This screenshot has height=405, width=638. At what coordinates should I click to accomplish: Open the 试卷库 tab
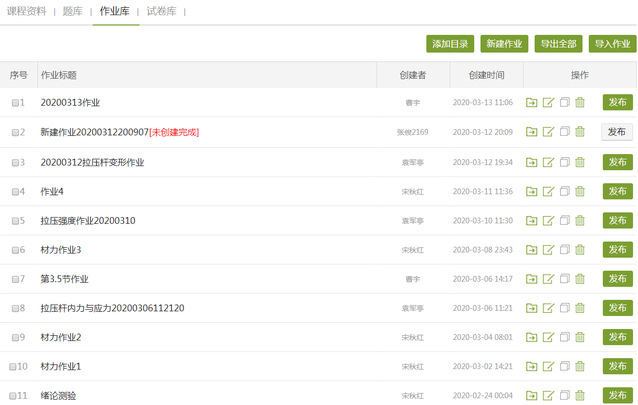click(x=160, y=11)
